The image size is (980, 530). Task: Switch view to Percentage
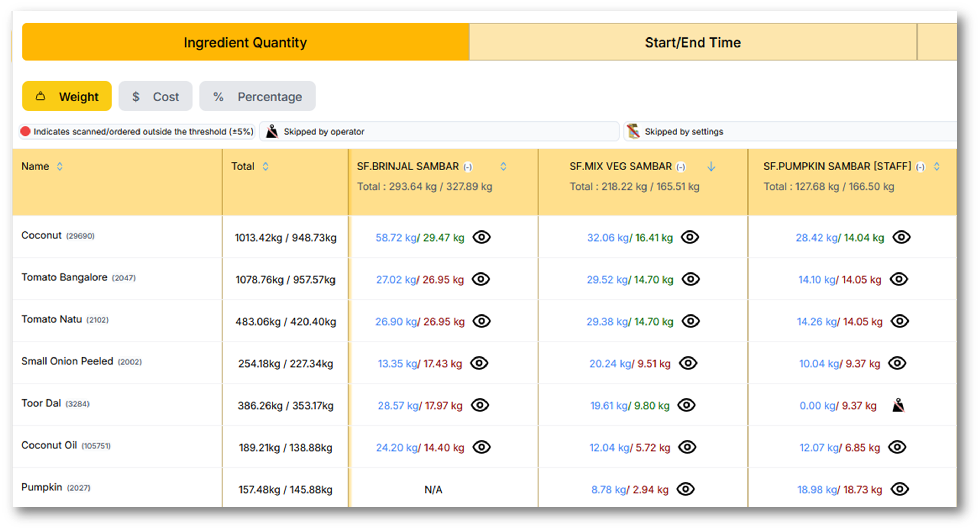(x=257, y=96)
